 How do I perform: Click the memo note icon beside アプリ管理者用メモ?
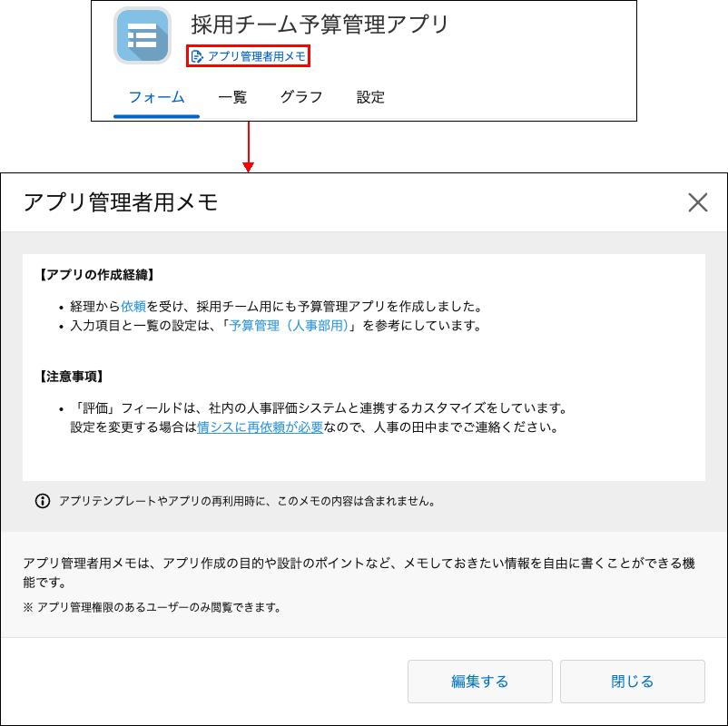click(x=197, y=56)
